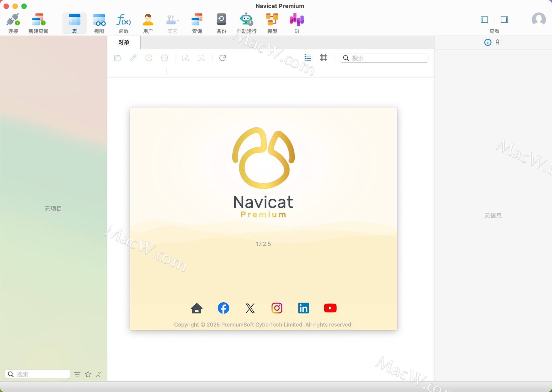This screenshot has width=552, height=392.
Task: Click the sidebar filter lines icon
Action: point(77,374)
